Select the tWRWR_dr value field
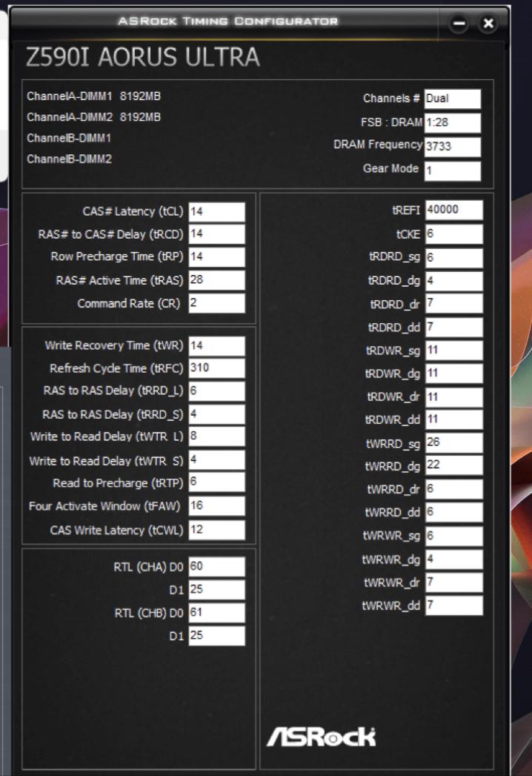This screenshot has width=532, height=776. 454,583
